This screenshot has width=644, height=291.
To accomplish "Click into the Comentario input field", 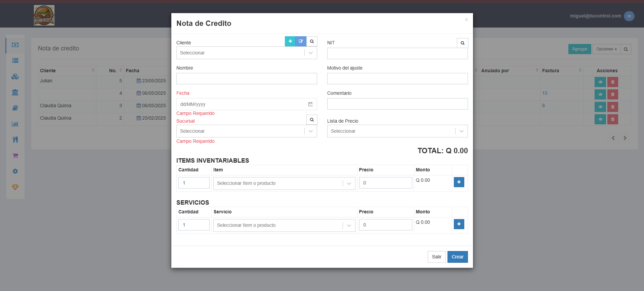I will (397, 104).
